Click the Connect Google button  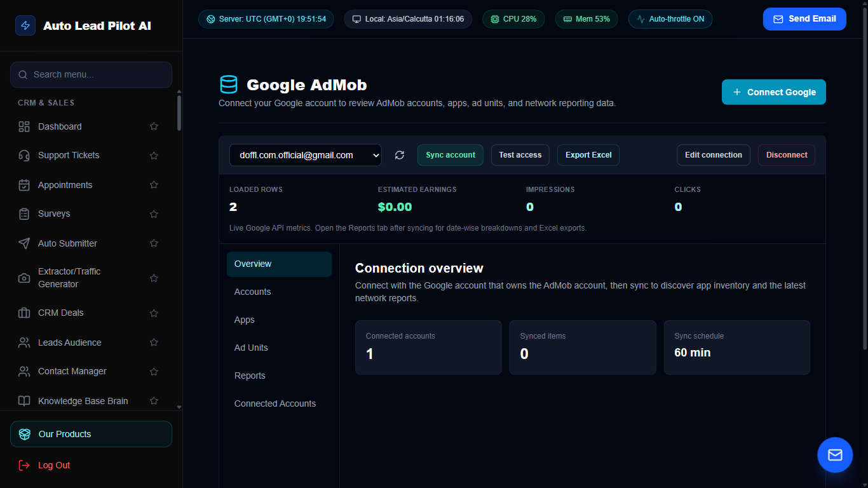tap(774, 92)
